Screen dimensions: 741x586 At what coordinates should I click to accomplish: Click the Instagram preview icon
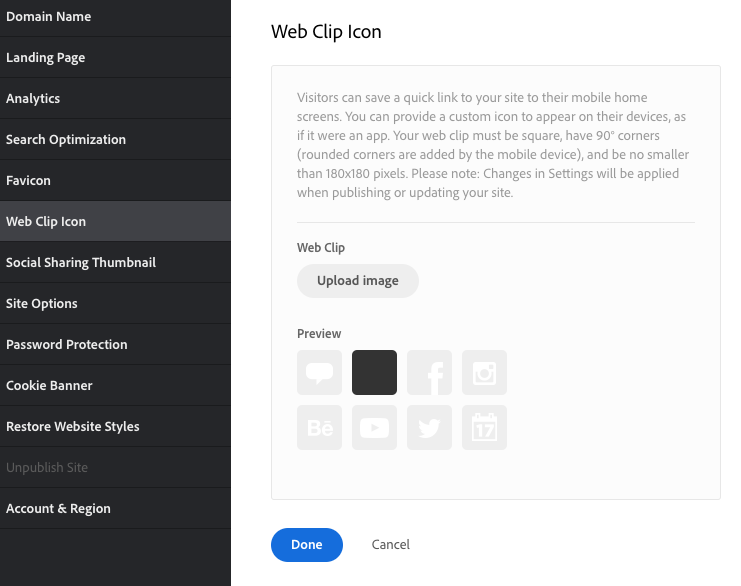coord(484,372)
